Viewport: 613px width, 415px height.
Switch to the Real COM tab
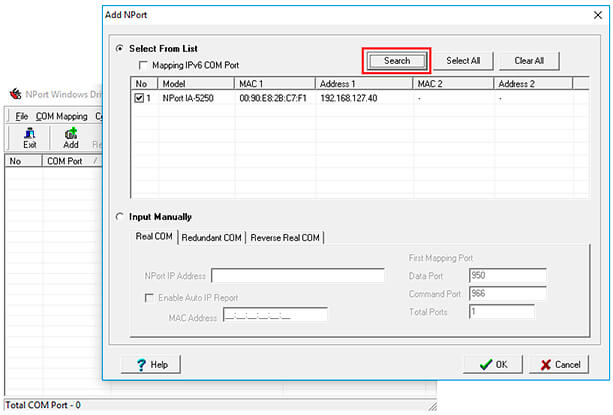click(154, 236)
